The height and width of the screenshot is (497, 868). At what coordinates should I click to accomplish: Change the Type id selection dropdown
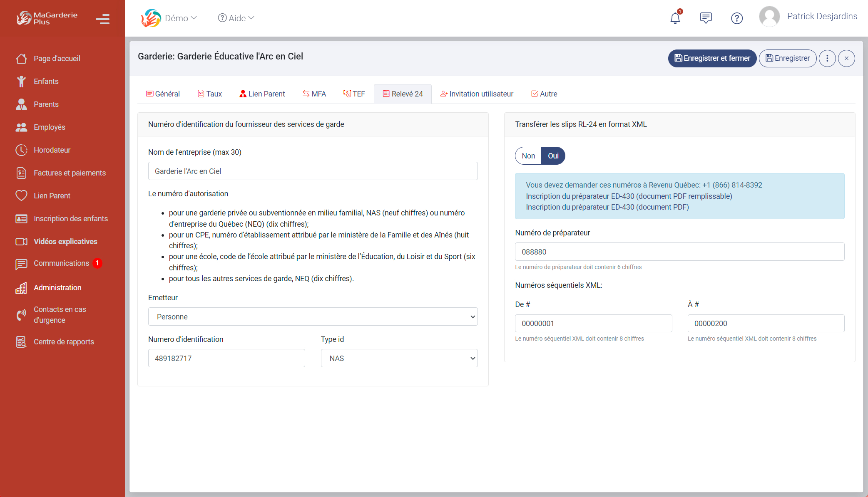point(399,358)
